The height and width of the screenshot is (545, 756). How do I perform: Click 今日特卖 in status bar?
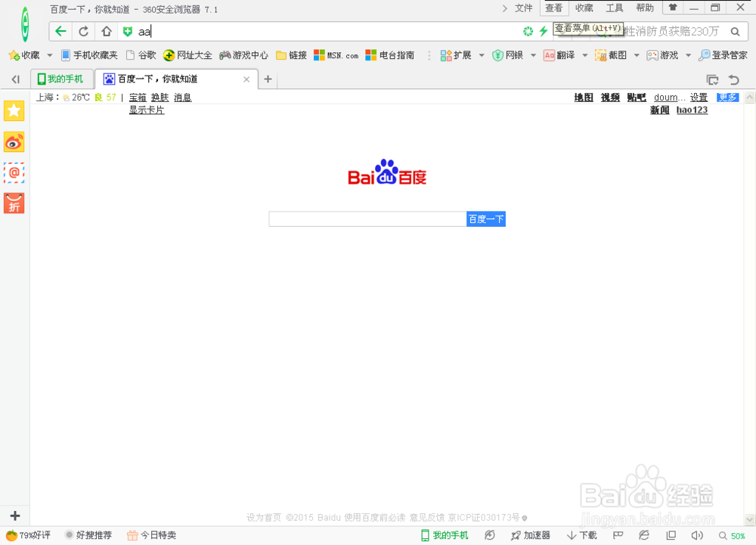point(151,535)
